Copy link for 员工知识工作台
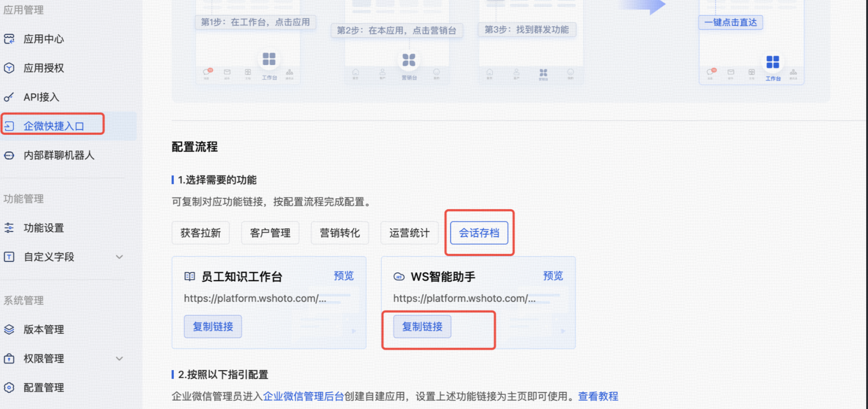Image resolution: width=868 pixels, height=409 pixels. click(x=213, y=326)
